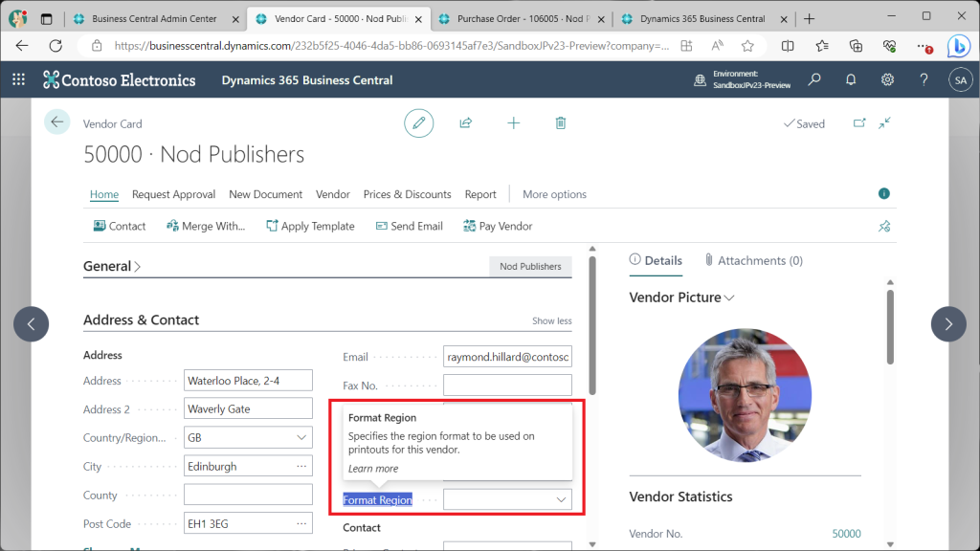980x551 pixels.
Task: Click Learn more in Format Region tooltip
Action: click(373, 469)
